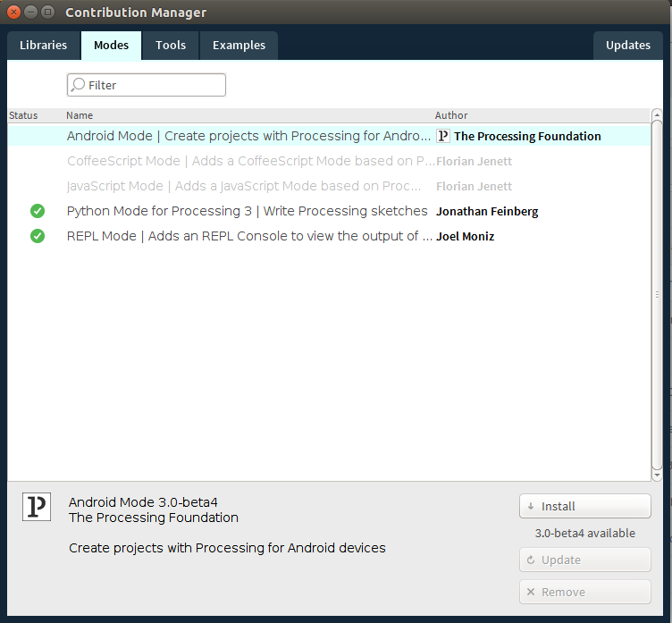Open the Tools tab

pyautogui.click(x=171, y=45)
